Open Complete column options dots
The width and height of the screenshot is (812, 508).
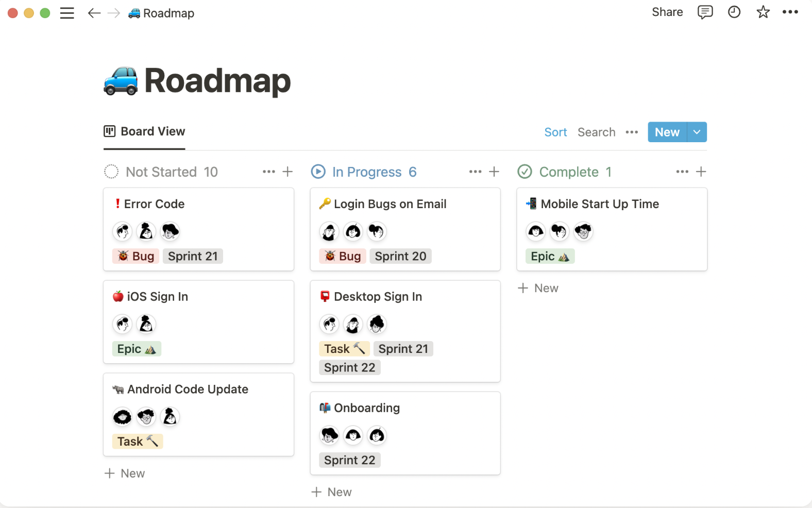[682, 172]
